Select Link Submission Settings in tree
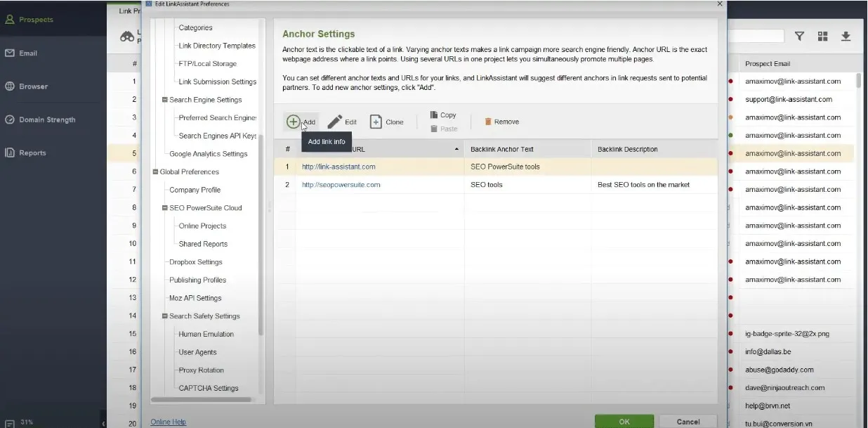This screenshot has height=428, width=868. click(218, 82)
